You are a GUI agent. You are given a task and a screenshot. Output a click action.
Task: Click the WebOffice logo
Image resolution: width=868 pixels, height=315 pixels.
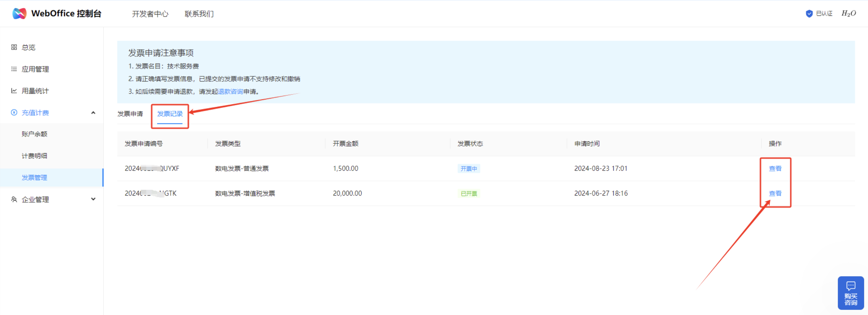click(x=19, y=13)
